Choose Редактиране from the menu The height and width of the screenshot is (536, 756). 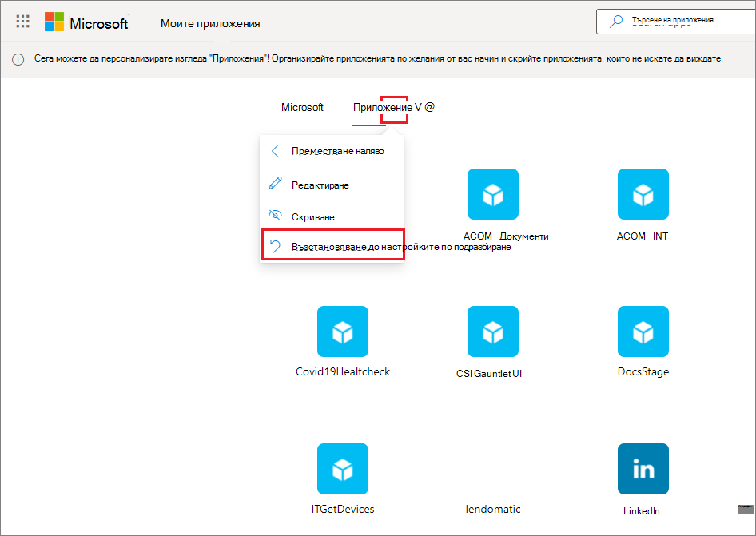point(332,185)
